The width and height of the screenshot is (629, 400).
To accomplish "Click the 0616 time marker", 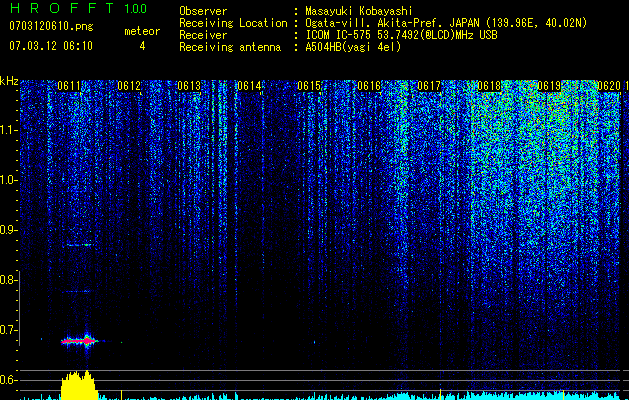I will (x=369, y=86).
